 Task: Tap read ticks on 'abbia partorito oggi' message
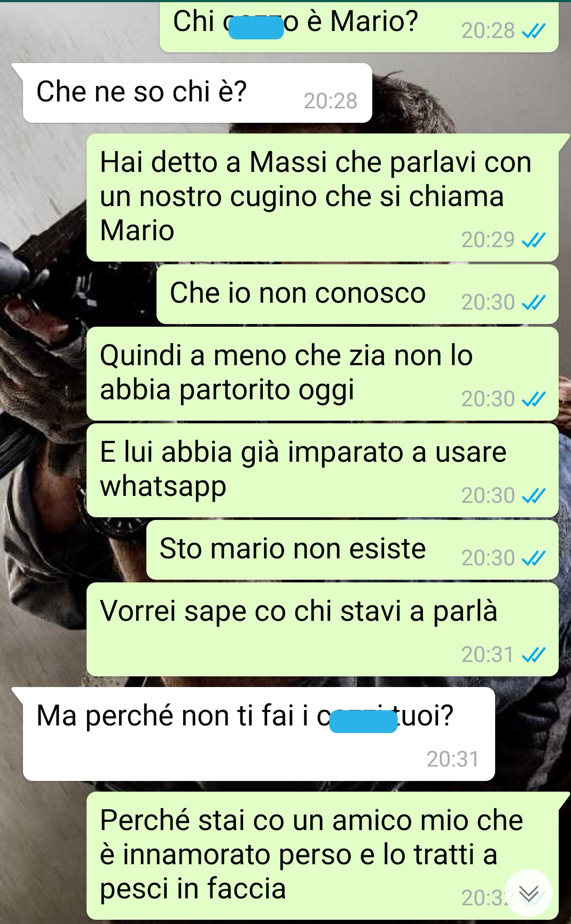(x=533, y=399)
